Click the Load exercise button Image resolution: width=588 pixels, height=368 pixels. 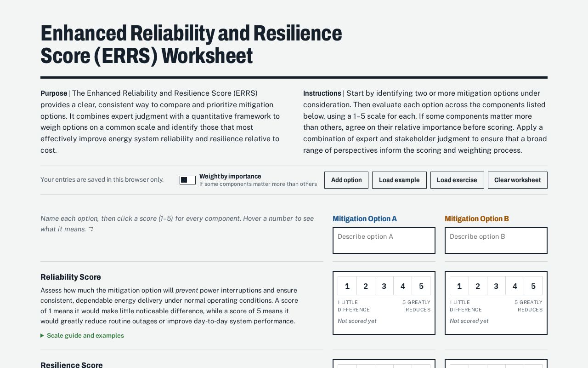click(x=457, y=180)
